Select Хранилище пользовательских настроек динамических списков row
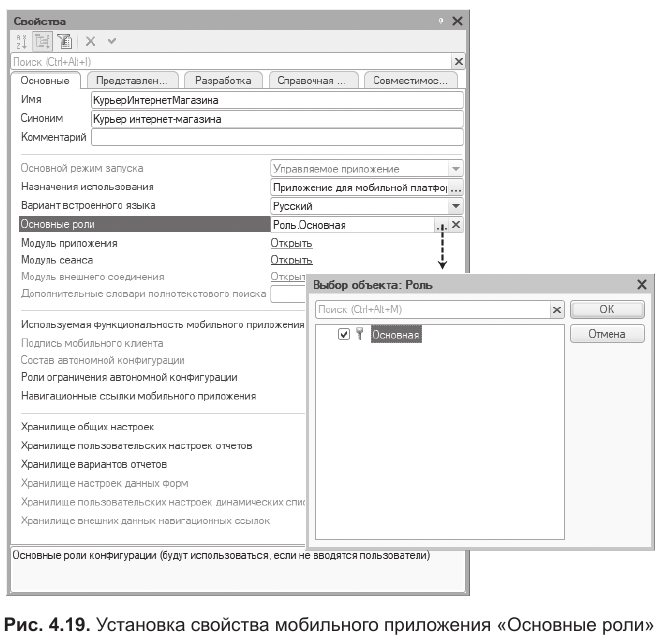The height and width of the screenshot is (641, 670). point(163,502)
